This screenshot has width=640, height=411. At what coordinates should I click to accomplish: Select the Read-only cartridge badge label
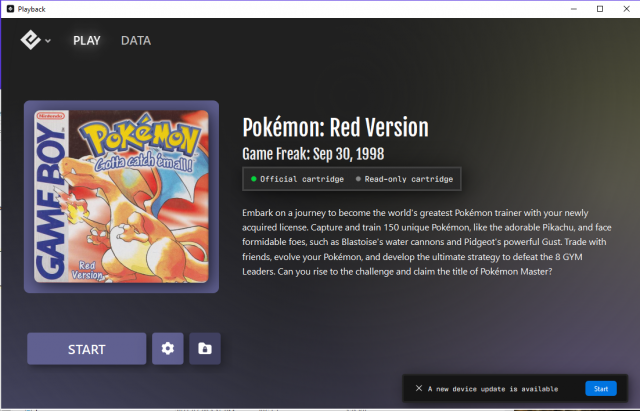[410, 179]
